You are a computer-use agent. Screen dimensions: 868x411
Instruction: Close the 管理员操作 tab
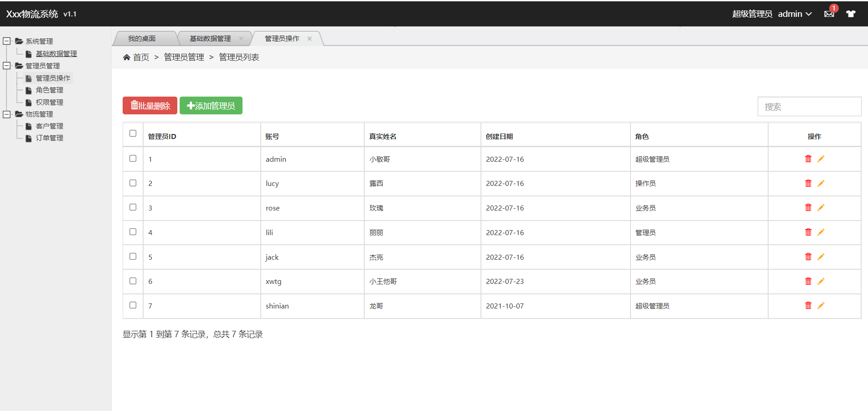[310, 38]
